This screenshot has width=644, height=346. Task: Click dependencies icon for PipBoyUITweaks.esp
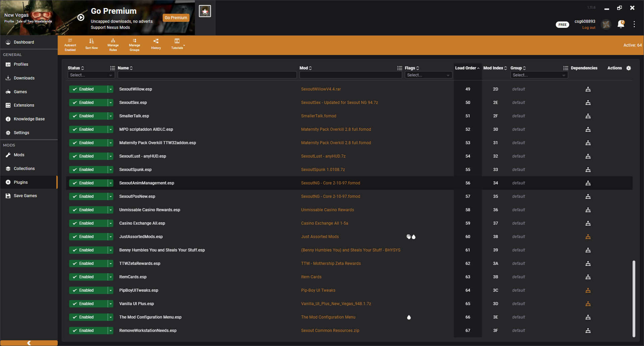tap(588, 290)
